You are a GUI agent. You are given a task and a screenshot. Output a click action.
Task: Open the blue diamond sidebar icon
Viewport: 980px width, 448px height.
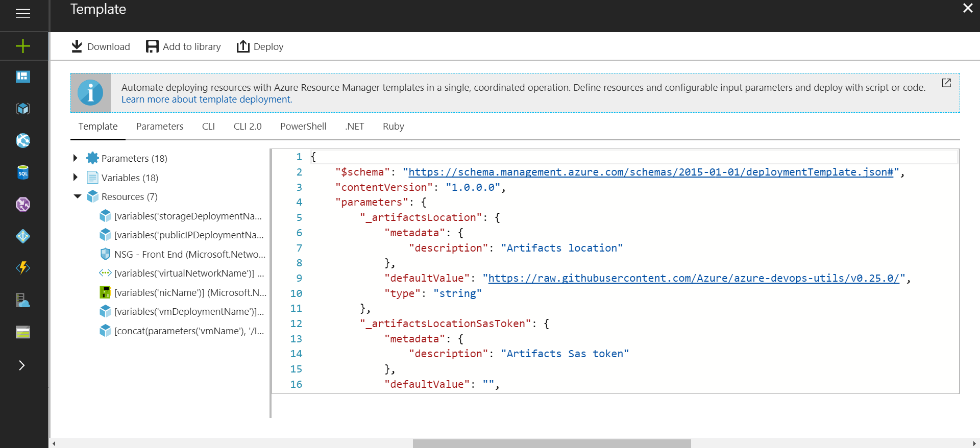coord(23,236)
